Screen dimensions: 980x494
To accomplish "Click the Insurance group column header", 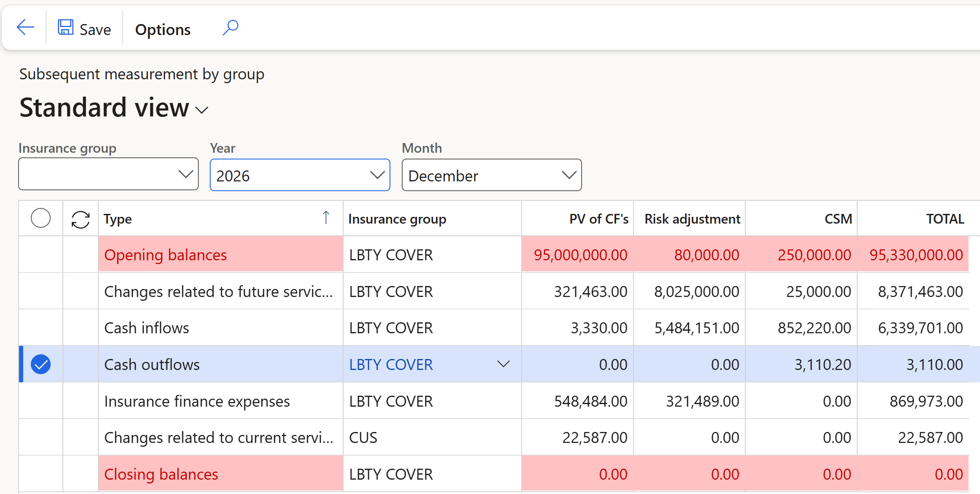I will pos(397,219).
